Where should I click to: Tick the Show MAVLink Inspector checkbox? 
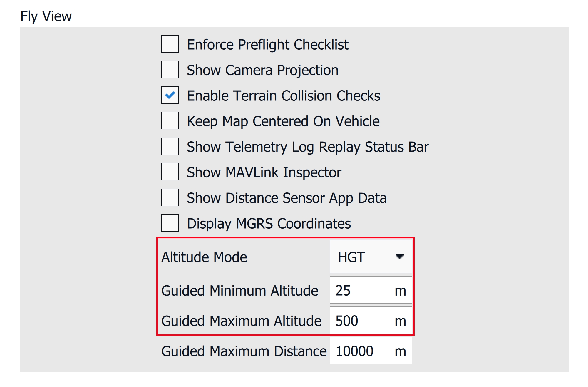[170, 172]
